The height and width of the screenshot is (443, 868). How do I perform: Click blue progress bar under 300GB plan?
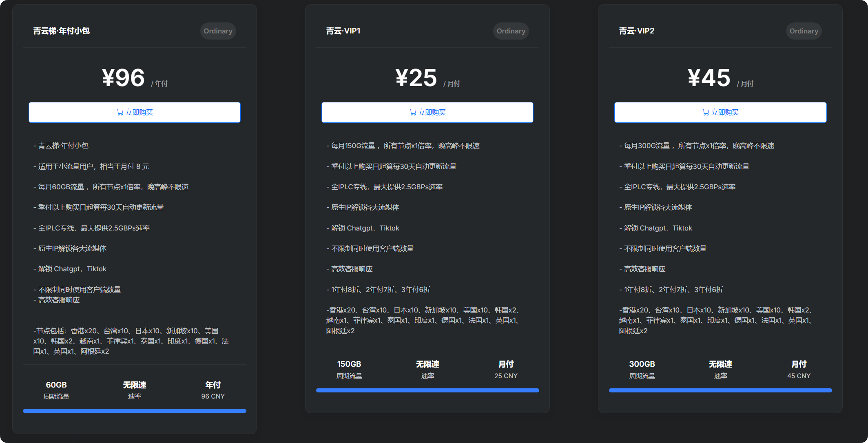pos(720,390)
